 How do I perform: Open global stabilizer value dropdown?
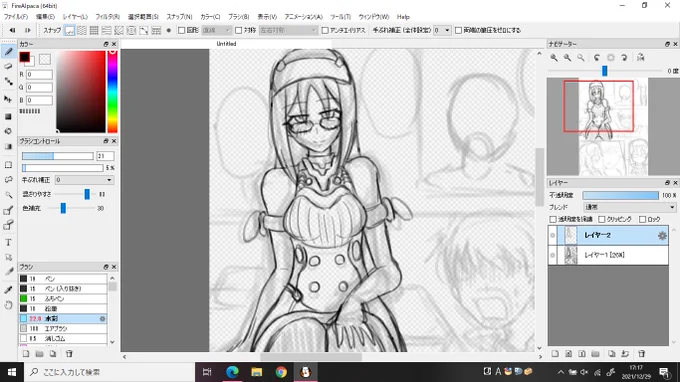[x=442, y=30]
